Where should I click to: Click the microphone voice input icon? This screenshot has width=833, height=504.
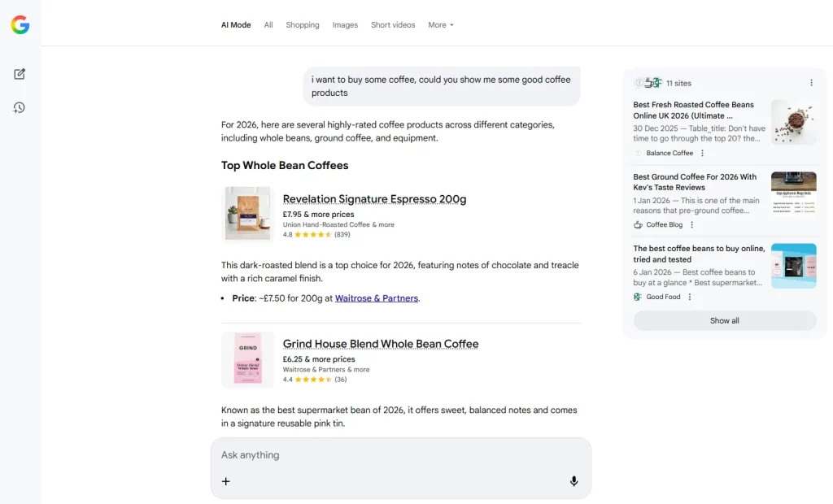574,481
